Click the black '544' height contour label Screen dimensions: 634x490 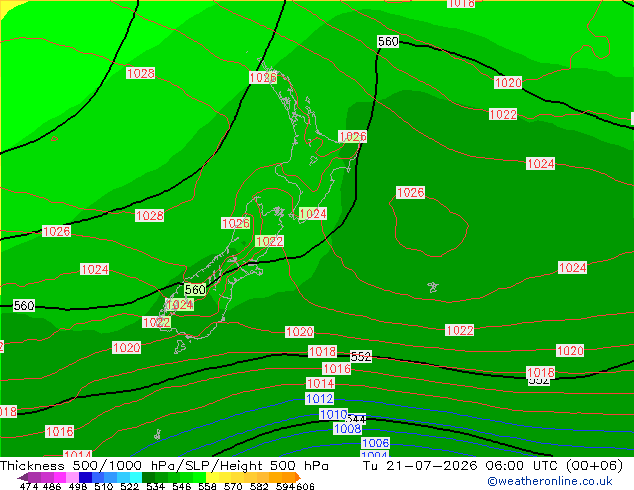coord(357,419)
